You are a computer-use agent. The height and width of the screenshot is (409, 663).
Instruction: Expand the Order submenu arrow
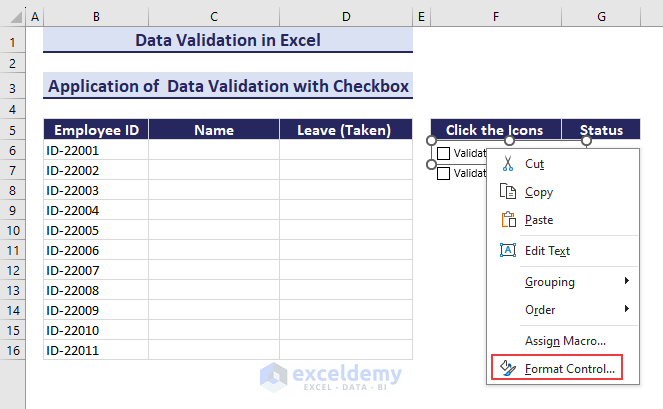point(627,310)
